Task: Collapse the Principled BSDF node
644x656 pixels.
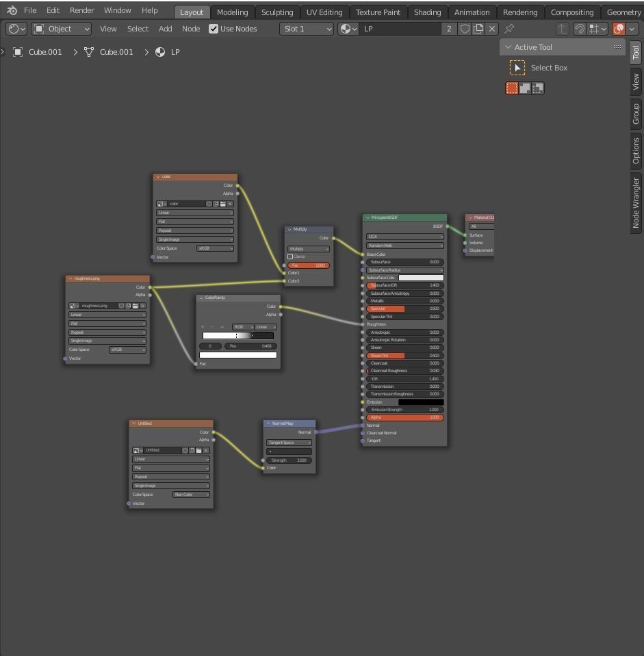Action: coord(368,218)
